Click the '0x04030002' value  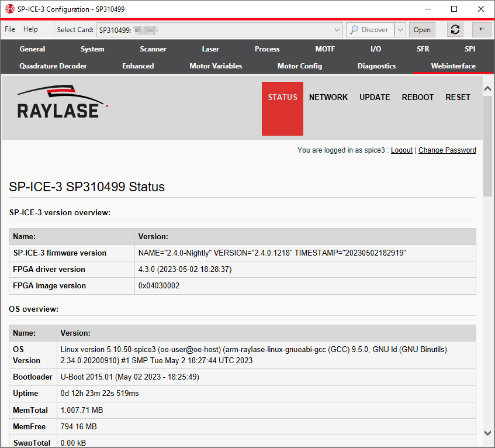(159, 286)
